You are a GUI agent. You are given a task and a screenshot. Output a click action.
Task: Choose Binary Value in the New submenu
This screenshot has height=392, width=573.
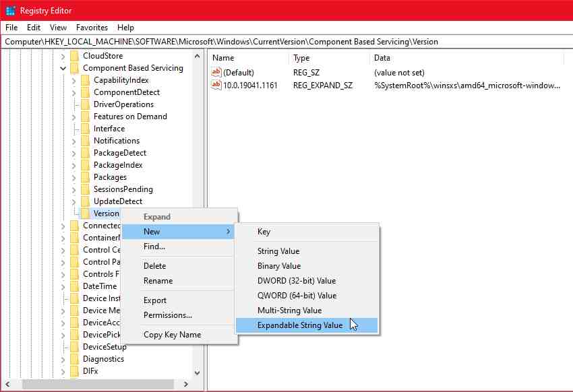[307, 266]
